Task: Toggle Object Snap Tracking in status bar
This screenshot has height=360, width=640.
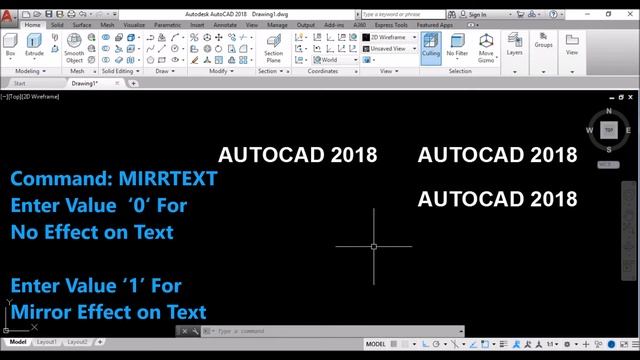Action: point(473,344)
